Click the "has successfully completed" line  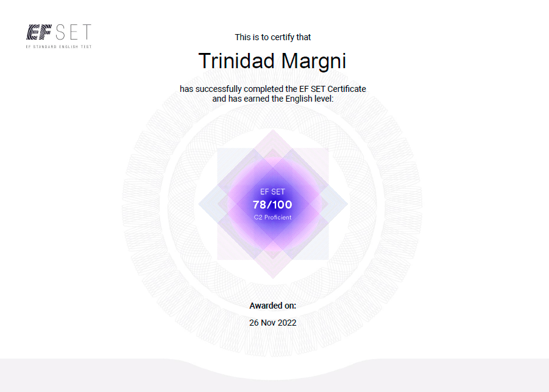click(273, 89)
